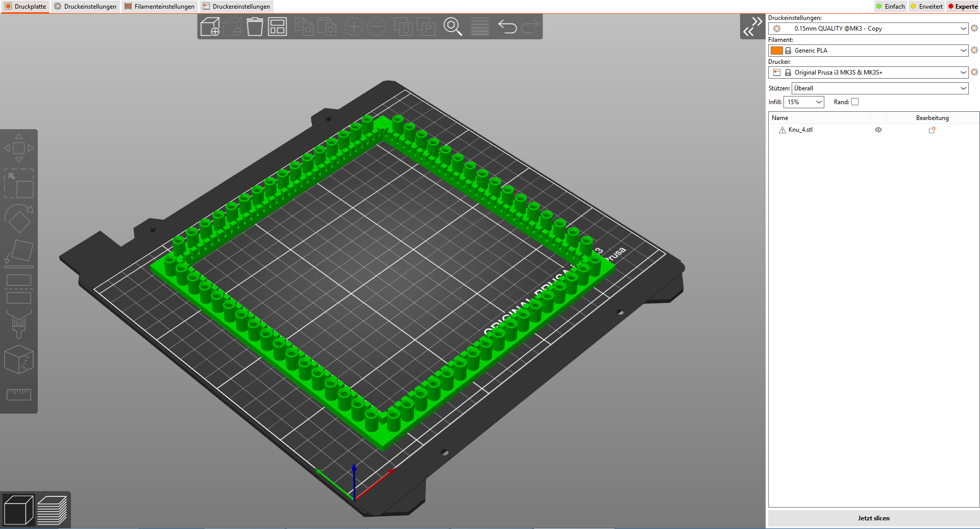
Task: Open the Infill 15% dropdown
Action: point(804,102)
